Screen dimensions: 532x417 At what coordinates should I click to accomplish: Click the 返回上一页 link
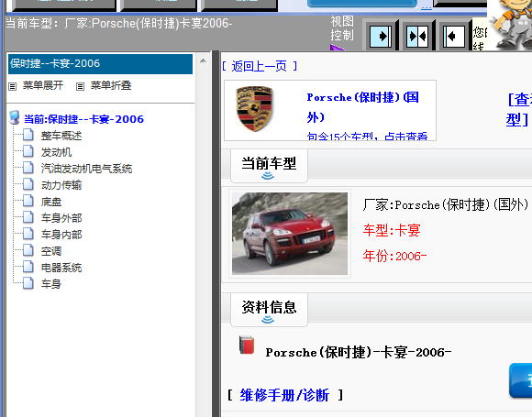(x=260, y=66)
